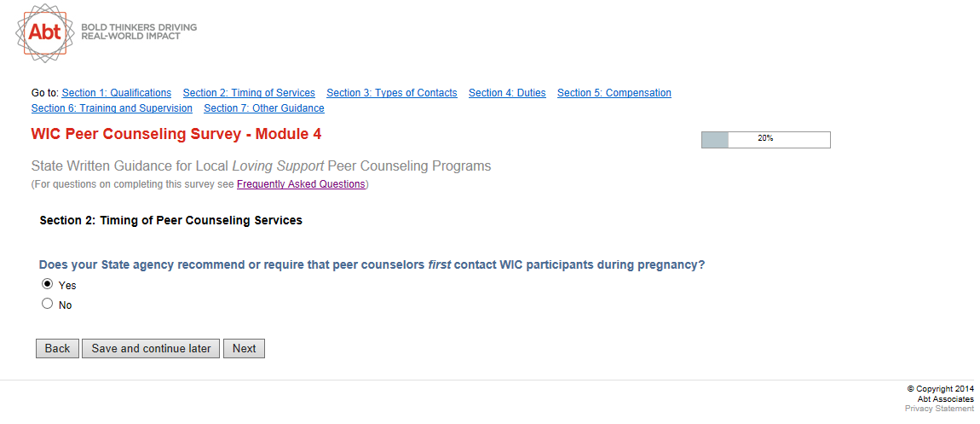Select the Yes radio button

point(48,284)
